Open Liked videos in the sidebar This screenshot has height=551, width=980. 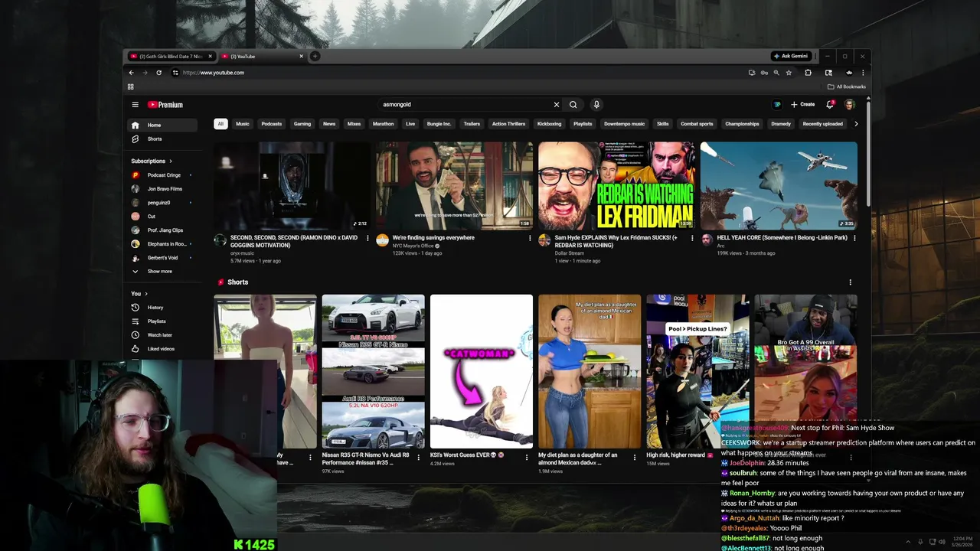(x=161, y=349)
